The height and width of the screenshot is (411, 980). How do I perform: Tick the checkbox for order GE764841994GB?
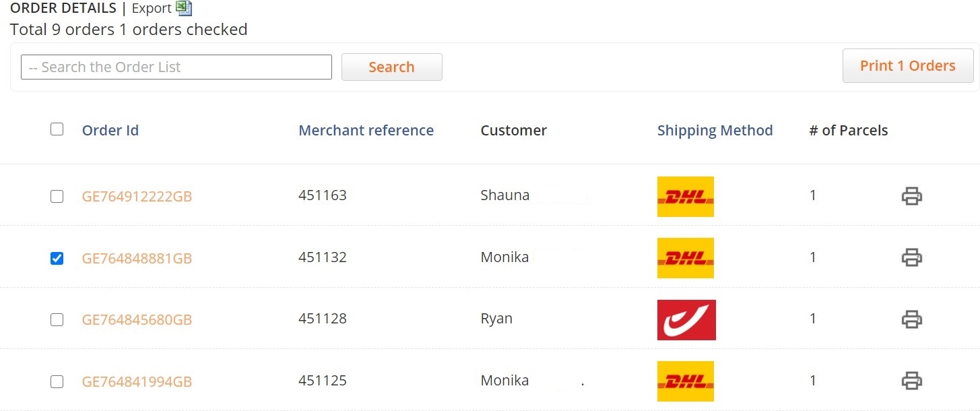point(57,381)
